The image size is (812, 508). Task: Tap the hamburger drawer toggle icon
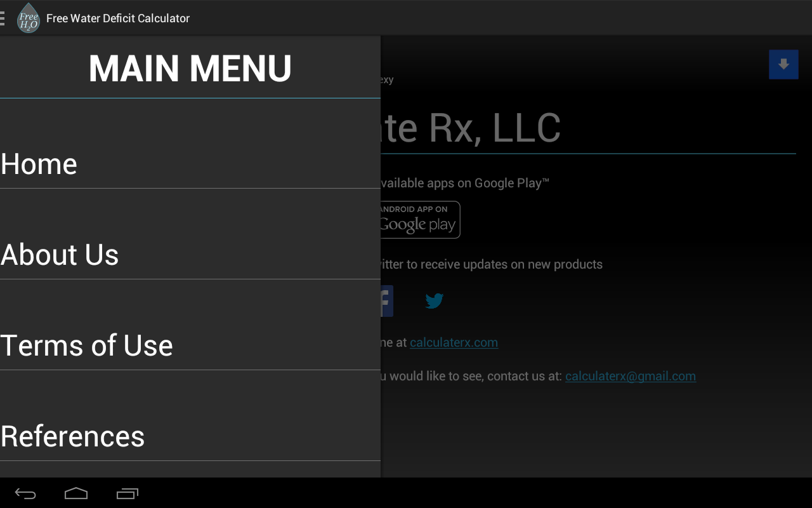coord(3,18)
